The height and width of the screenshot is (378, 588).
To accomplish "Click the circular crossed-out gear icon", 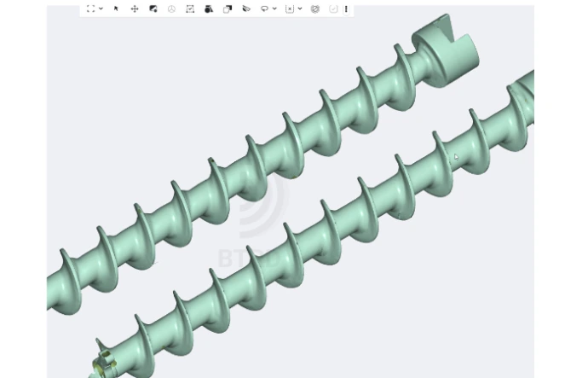I will [x=315, y=9].
